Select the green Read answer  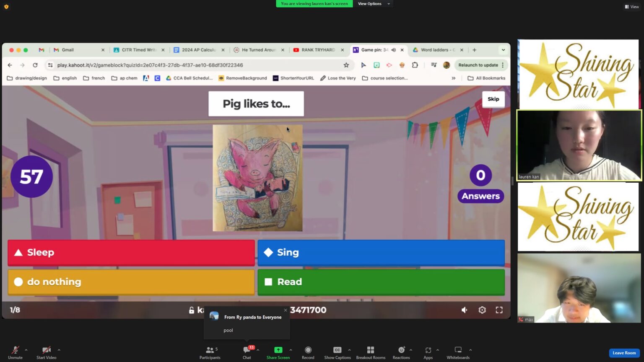pos(381,282)
